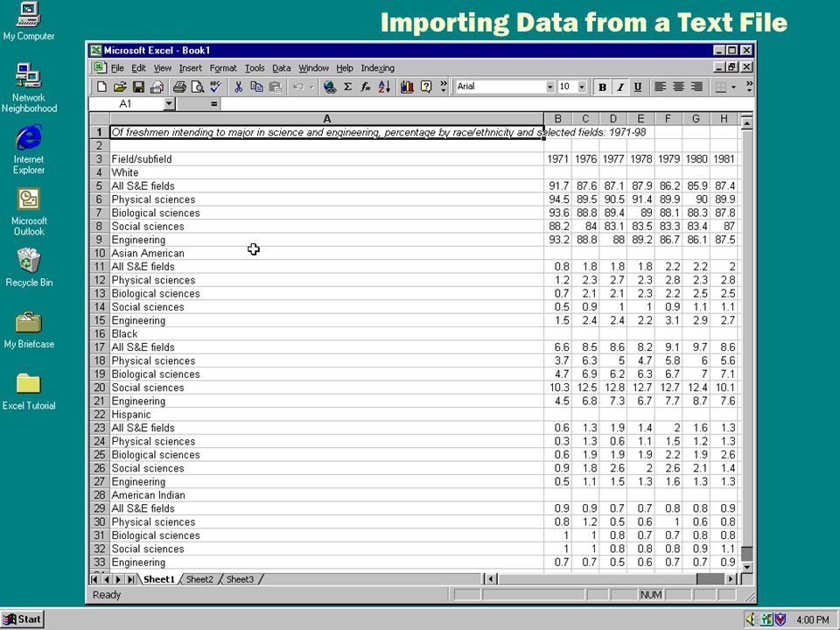Sort ascending with the A-Z icon
The width and height of the screenshot is (840, 630).
pyautogui.click(x=385, y=87)
